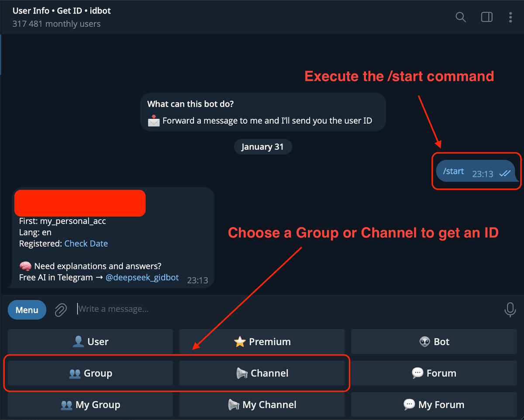Open the three-dot chat options menu
This screenshot has height=420, width=524.
510,17
